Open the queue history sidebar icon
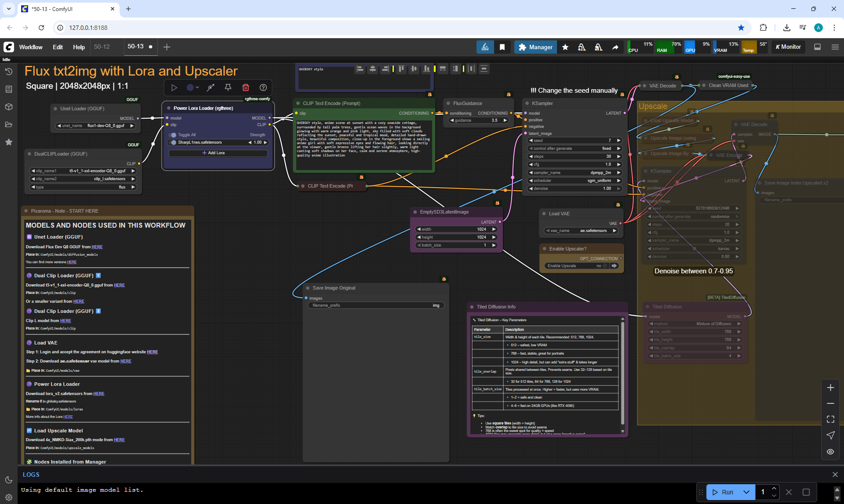 coord(8,72)
